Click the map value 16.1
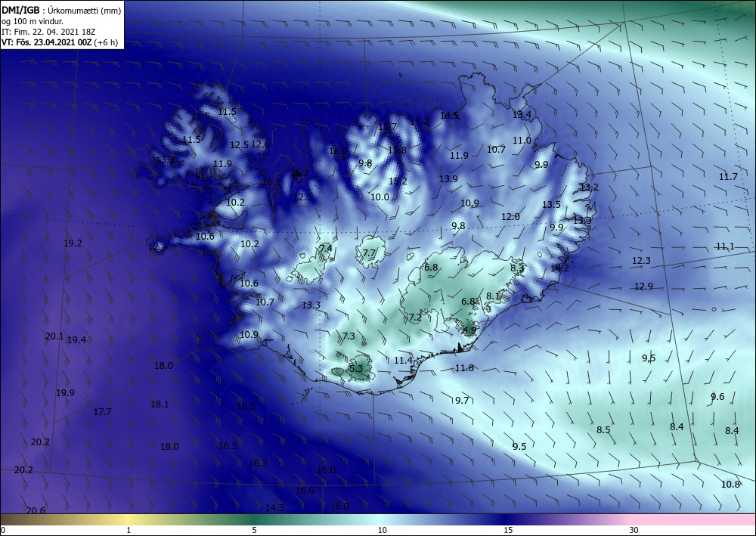The width and height of the screenshot is (756, 536). (271, 181)
